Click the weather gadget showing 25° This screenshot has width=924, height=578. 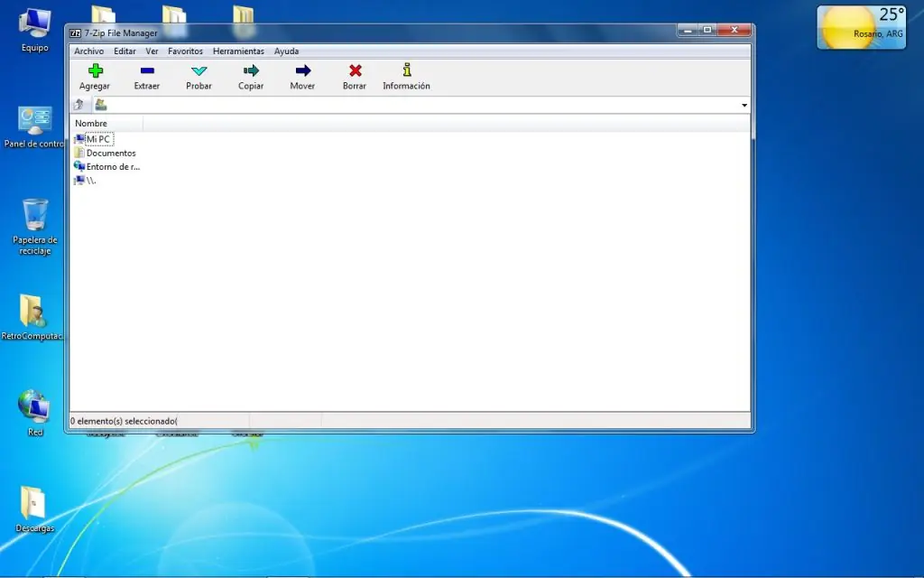click(861, 28)
